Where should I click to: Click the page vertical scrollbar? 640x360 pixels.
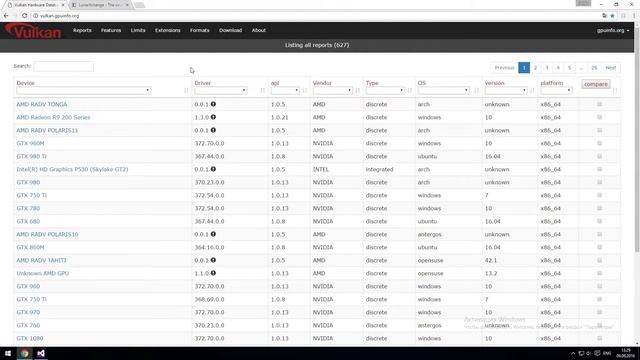pyautogui.click(x=637, y=139)
